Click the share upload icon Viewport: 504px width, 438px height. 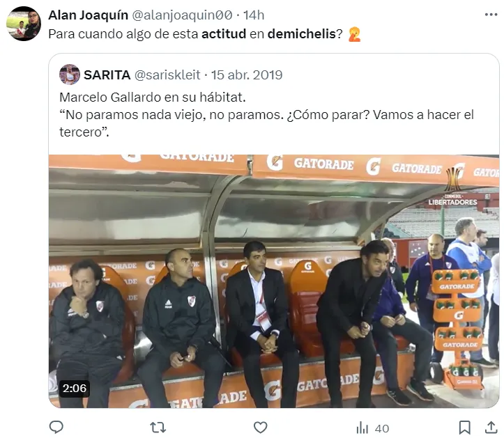pos(491,428)
